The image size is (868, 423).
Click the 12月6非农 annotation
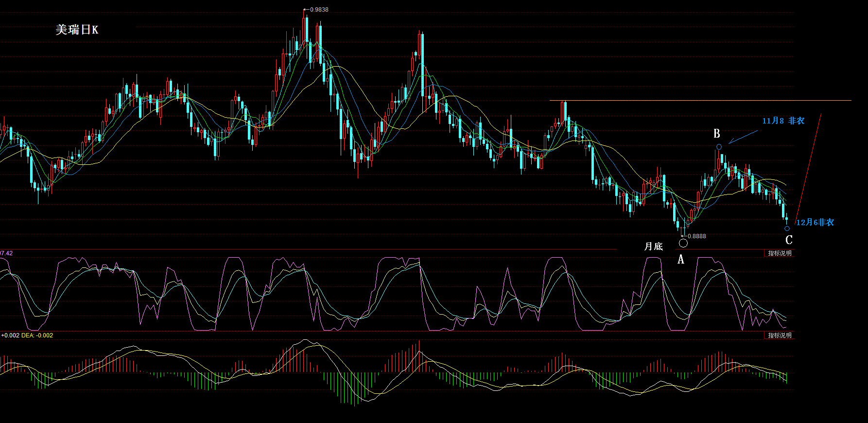click(x=815, y=222)
